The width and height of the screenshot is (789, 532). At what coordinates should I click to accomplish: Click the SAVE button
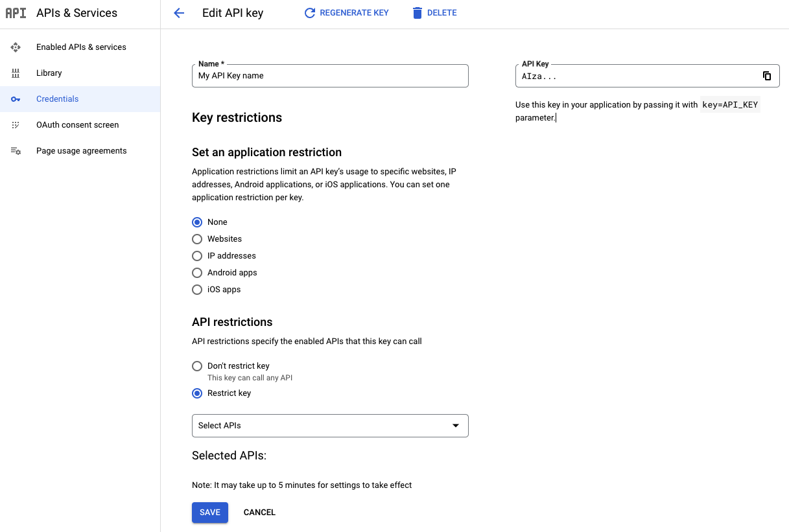[209, 512]
